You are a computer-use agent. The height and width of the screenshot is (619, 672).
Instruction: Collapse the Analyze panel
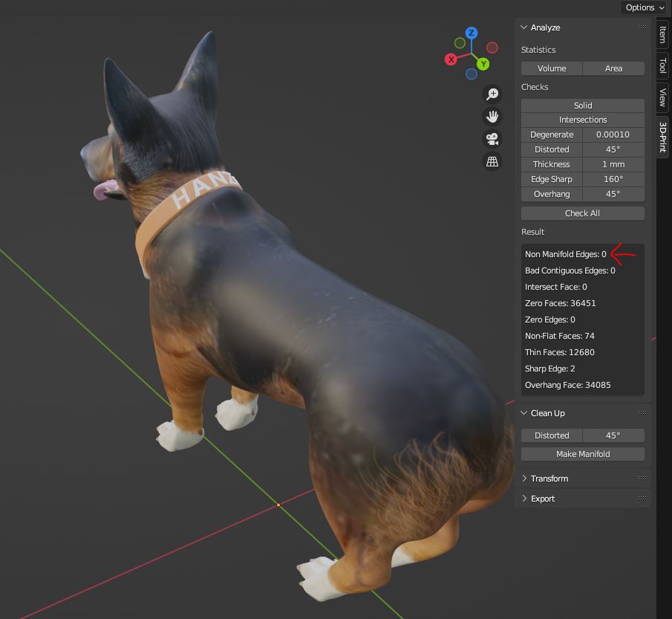pyautogui.click(x=523, y=27)
